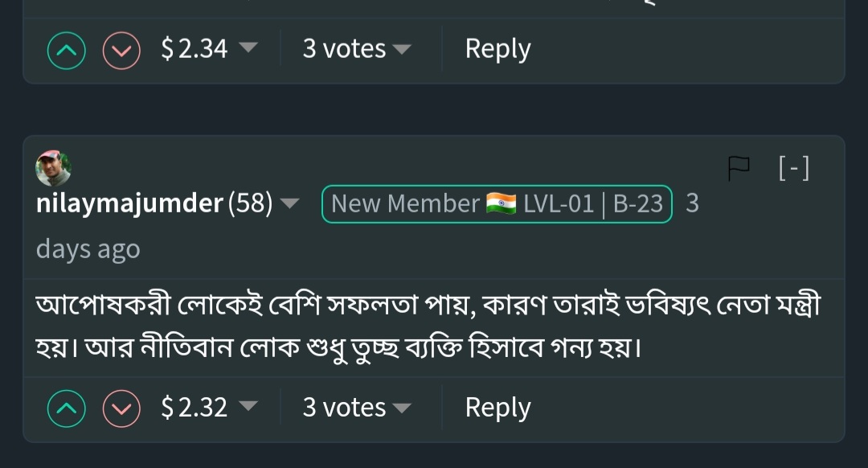Open the 'days ago' timestamp permalink
The width and height of the screenshot is (868, 468).
(88, 249)
